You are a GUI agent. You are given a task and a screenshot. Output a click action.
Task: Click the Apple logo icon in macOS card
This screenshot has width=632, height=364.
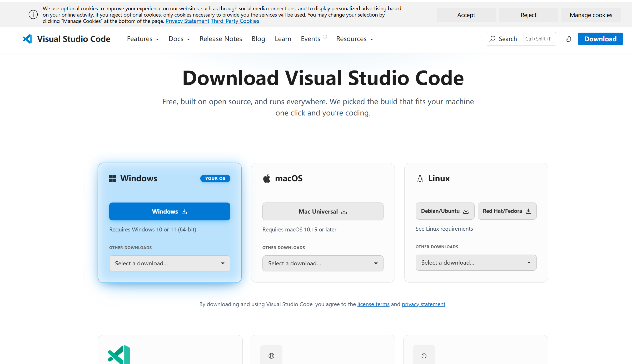click(267, 178)
